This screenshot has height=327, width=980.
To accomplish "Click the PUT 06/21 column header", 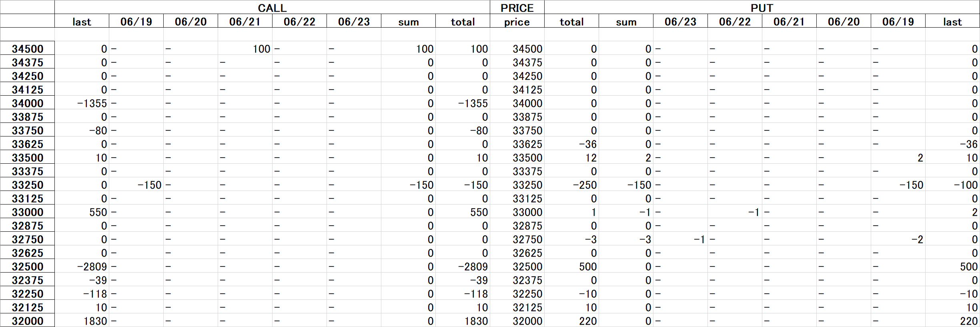I will (x=789, y=22).
